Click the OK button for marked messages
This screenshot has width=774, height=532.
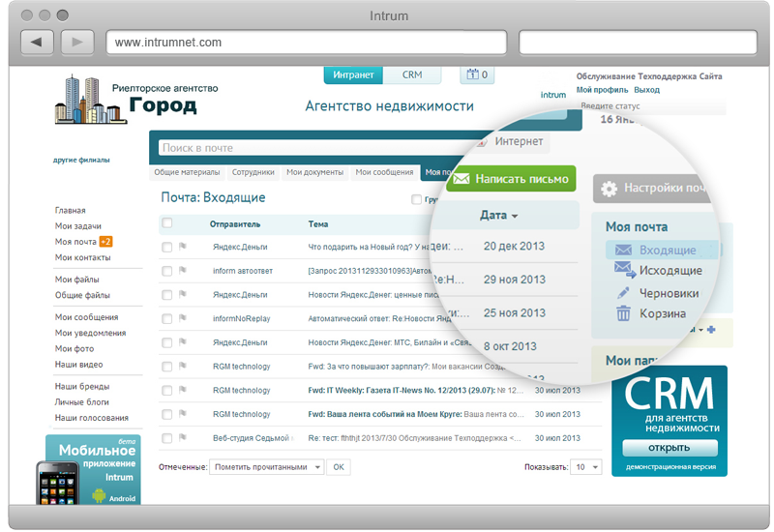[x=339, y=467]
